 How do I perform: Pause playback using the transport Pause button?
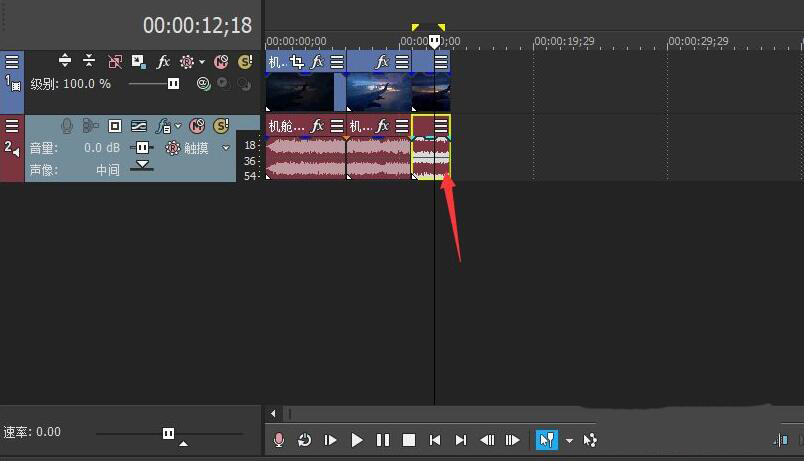pyautogui.click(x=383, y=440)
